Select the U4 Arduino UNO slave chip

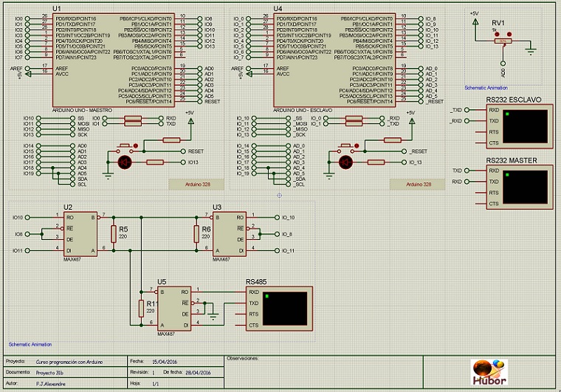pyautogui.click(x=335, y=60)
